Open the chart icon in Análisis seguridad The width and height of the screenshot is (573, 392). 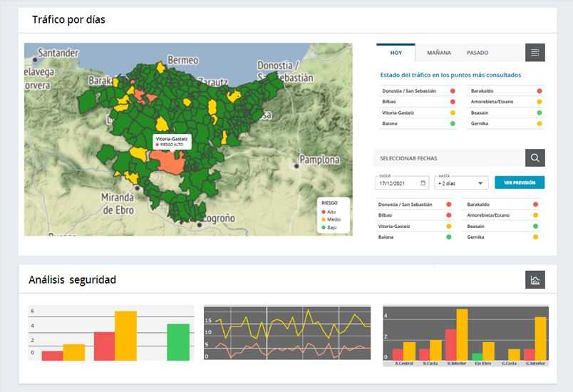tap(535, 280)
